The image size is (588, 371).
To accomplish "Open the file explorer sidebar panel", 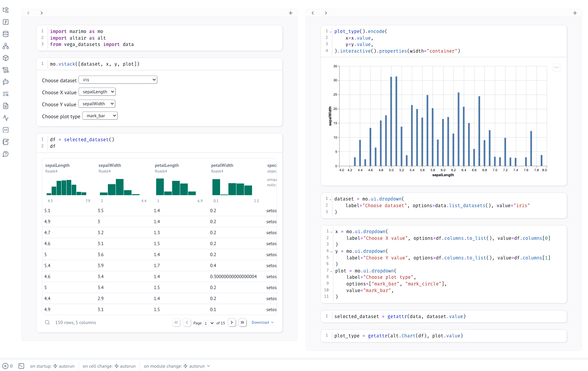I will (6, 10).
